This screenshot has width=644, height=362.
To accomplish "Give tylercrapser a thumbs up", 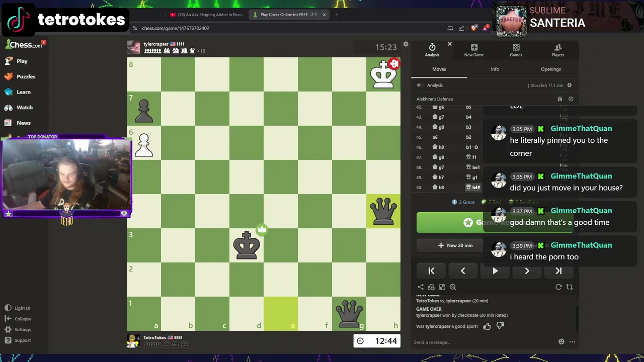I will [x=487, y=326].
